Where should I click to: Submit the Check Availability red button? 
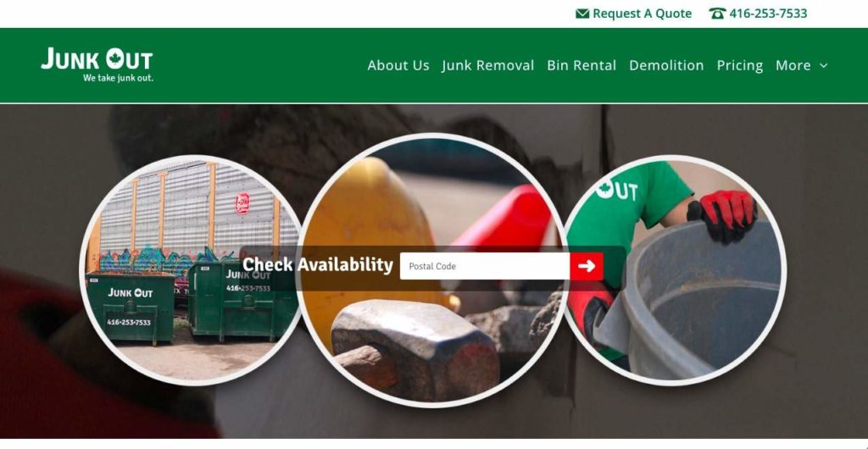(x=587, y=266)
